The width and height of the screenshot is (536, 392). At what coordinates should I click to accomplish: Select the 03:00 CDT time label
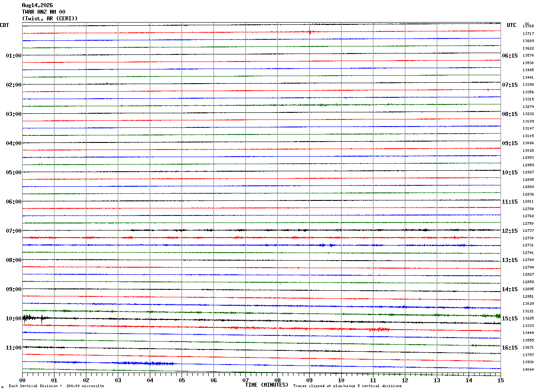point(14,114)
